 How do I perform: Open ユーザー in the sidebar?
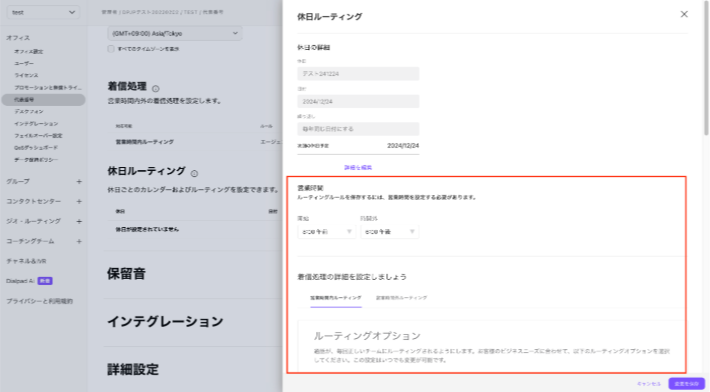[24, 63]
